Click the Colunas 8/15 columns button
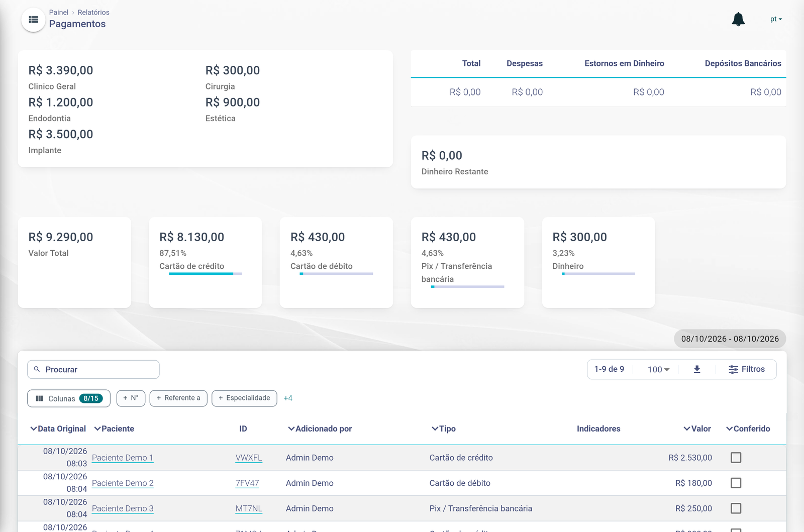Image resolution: width=804 pixels, height=532 pixels. tap(69, 398)
